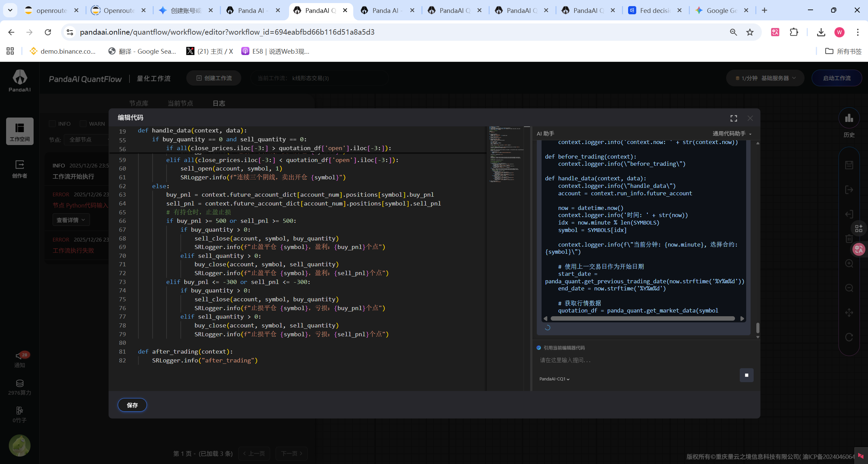Click the canvas refresh circular arrow
This screenshot has width=868, height=464.
[849, 337]
